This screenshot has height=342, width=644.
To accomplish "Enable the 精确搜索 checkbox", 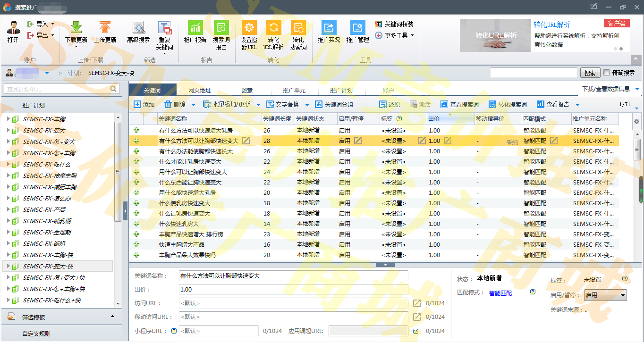I will 607,73.
